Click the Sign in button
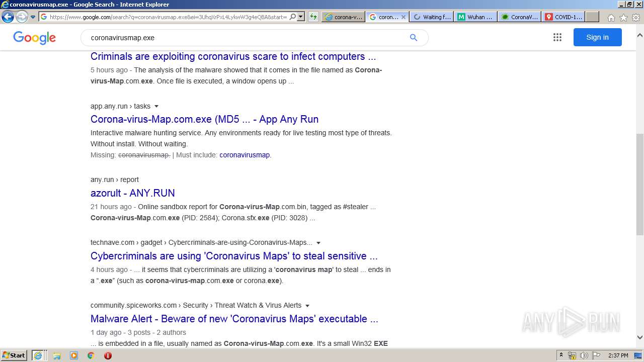The image size is (644, 362). [597, 37]
